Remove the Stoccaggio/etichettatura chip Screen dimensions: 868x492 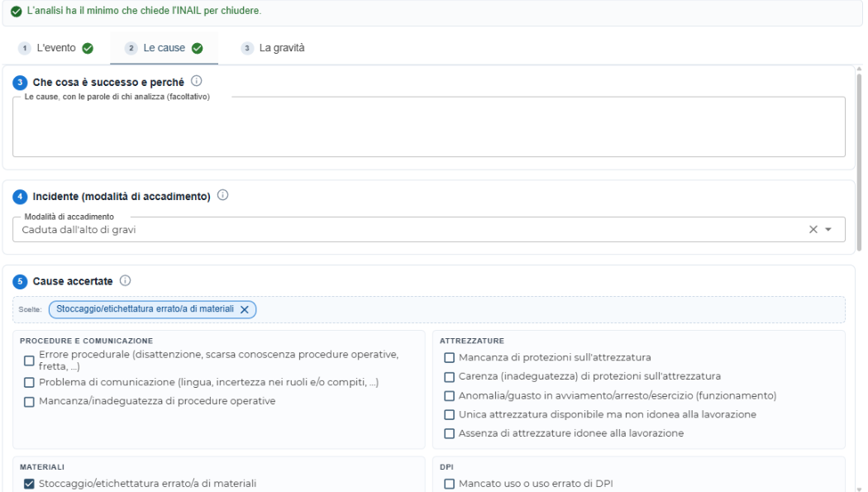pyautogui.click(x=244, y=309)
